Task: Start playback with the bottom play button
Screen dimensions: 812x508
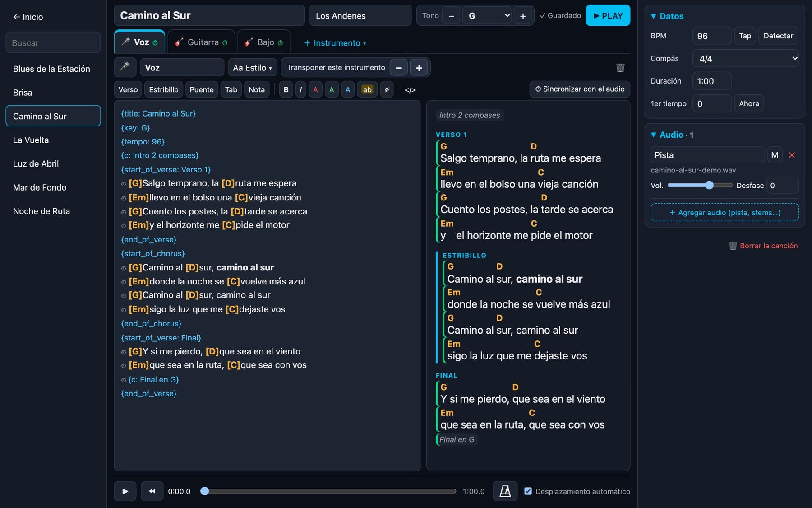Action: (x=125, y=491)
